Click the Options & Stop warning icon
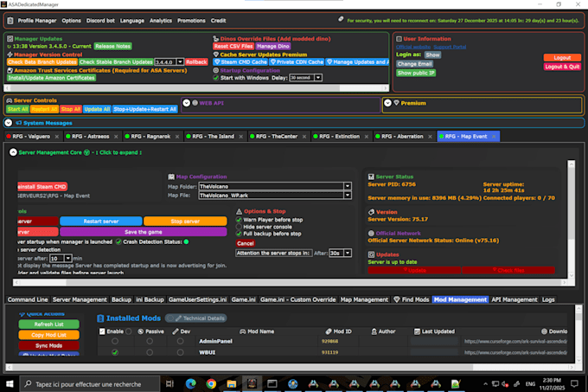The width and height of the screenshot is (588, 392). click(x=239, y=211)
